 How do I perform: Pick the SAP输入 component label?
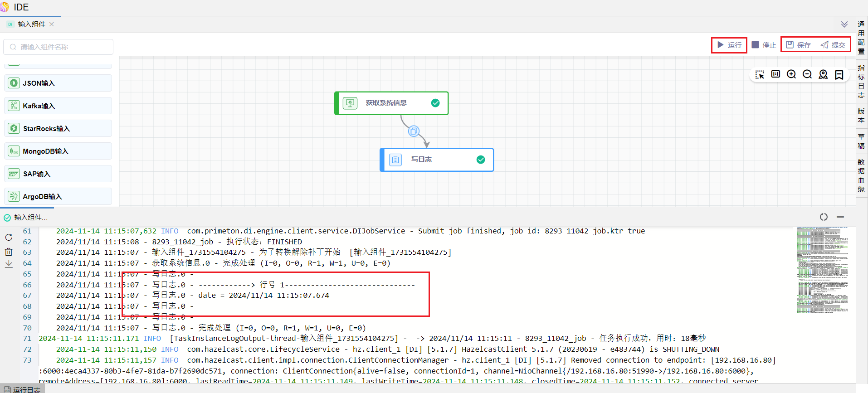click(37, 174)
